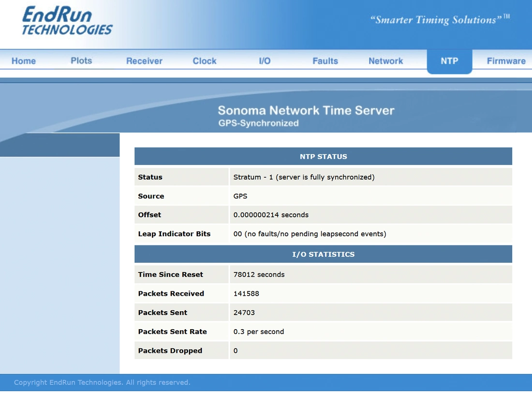Select the Packets Dropped value 0
This screenshot has width=532, height=393.
236,350
